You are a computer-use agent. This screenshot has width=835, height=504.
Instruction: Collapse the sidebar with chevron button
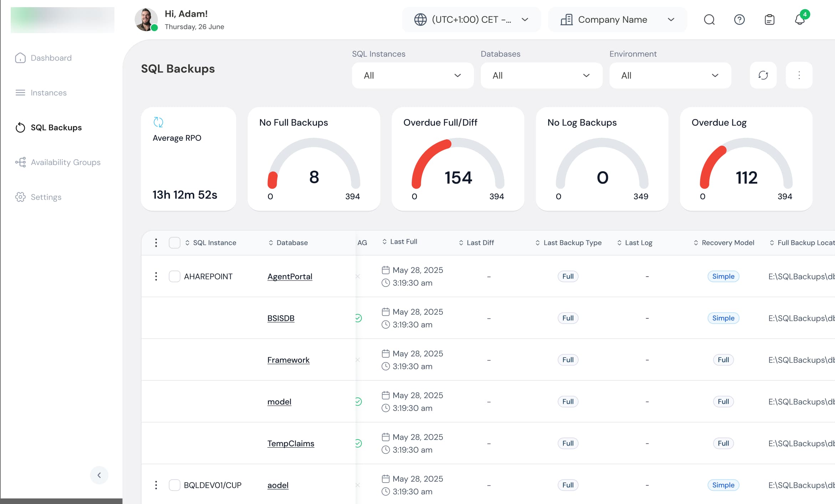coord(99,475)
